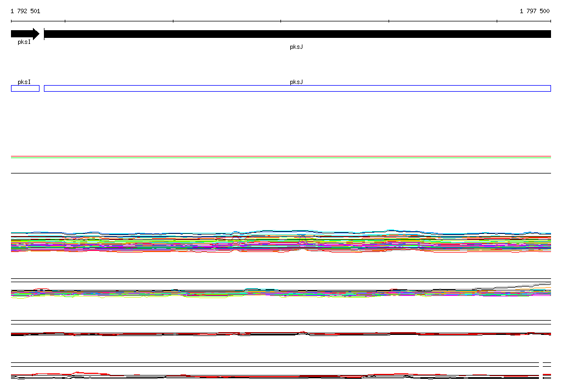Click the start coordinate 1 792 501
The image size is (562, 392).
[25, 11]
